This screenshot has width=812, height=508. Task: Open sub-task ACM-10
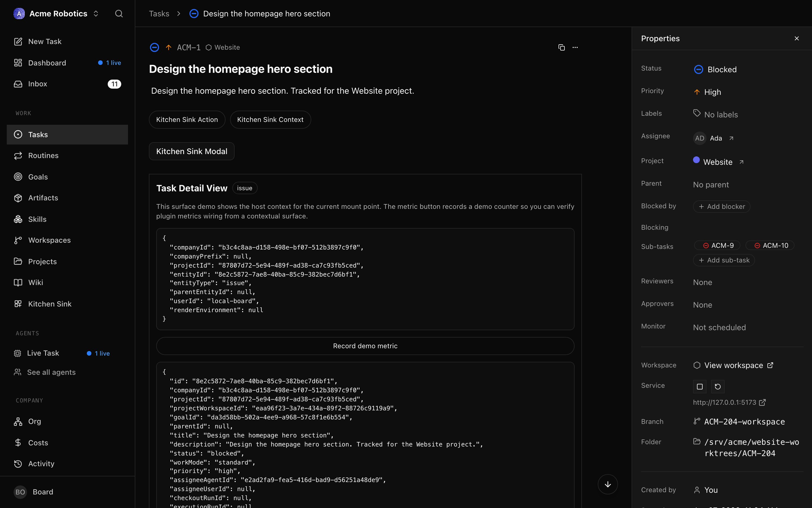[770, 246]
